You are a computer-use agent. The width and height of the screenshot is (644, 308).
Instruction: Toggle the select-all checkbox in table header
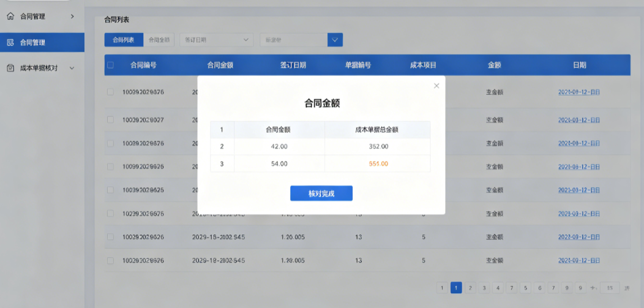click(x=110, y=65)
